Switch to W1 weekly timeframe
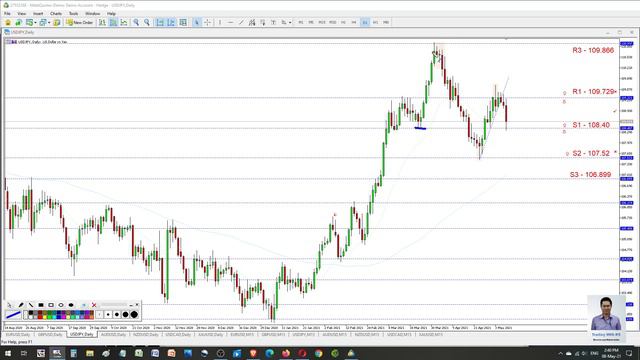The width and height of the screenshot is (640, 360). [x=376, y=22]
